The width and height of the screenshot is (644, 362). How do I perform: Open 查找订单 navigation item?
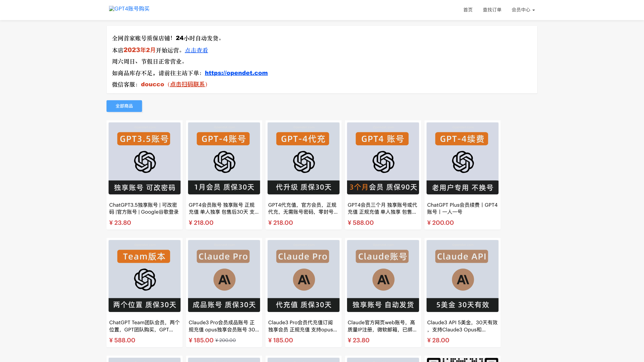click(x=492, y=10)
